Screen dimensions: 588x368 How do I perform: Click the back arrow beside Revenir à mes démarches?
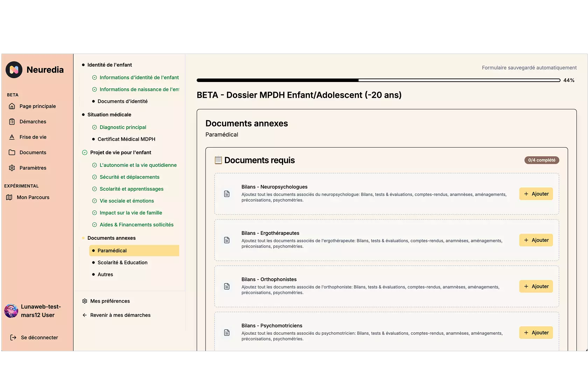click(x=85, y=315)
